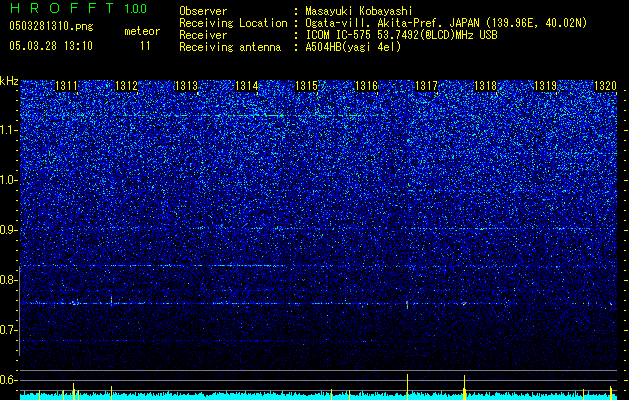Click the 1315 time marker

[306, 86]
